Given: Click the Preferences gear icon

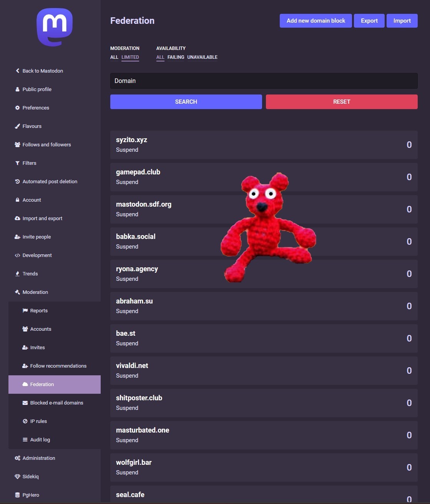Looking at the screenshot, I should click(17, 108).
